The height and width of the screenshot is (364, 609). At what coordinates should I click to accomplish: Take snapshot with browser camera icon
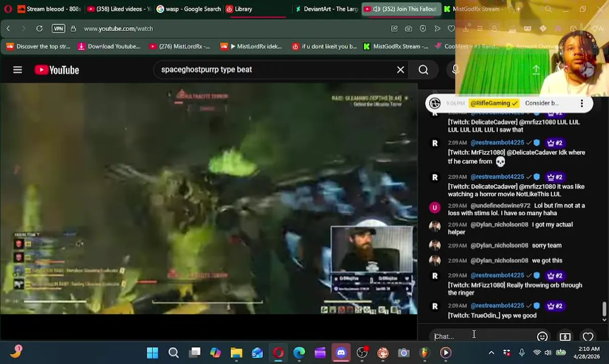tap(408, 29)
